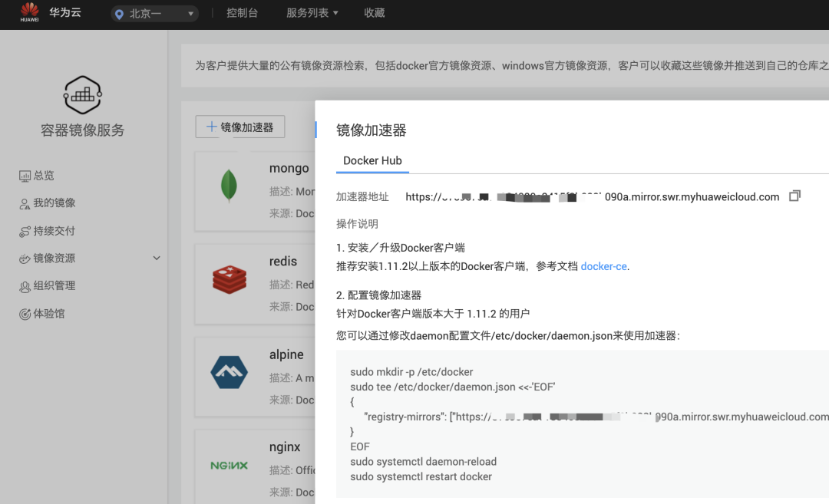Click the 总览 overview icon in the sidebar

(25, 176)
